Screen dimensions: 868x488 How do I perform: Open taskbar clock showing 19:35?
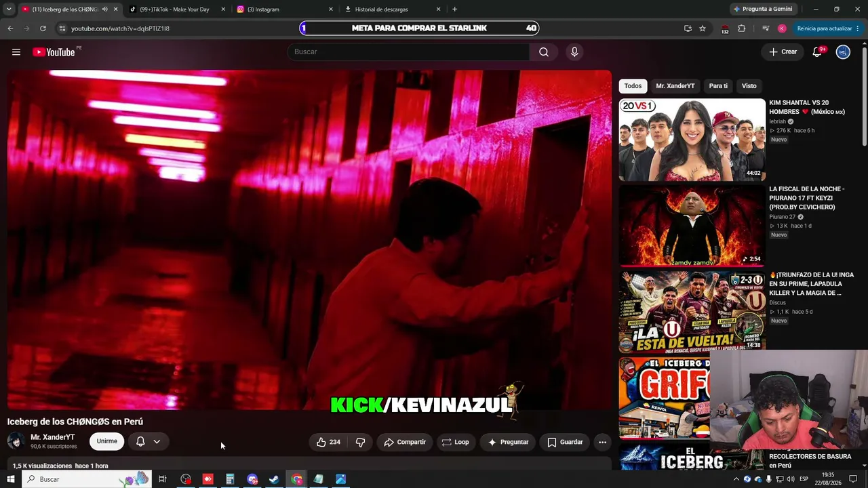[828, 479]
